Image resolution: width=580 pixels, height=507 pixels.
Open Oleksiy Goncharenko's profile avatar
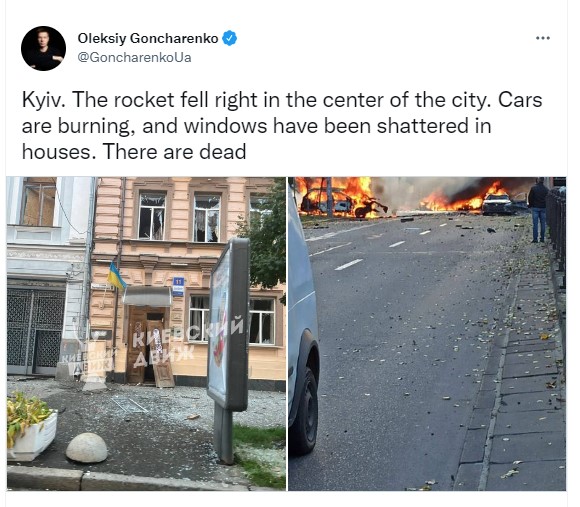[43, 48]
